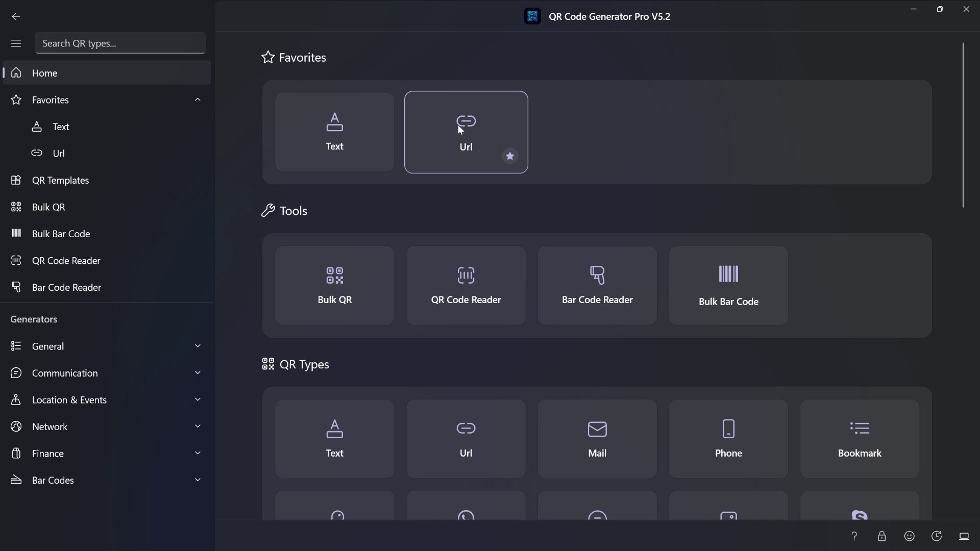Image resolution: width=980 pixels, height=551 pixels.
Task: Click the lock icon in bottom bar
Action: coord(881,536)
